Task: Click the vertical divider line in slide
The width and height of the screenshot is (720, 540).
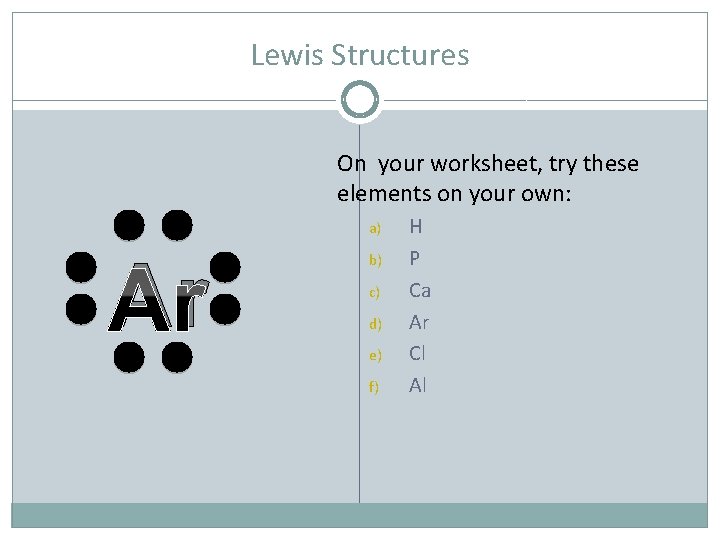Action: click(359, 430)
